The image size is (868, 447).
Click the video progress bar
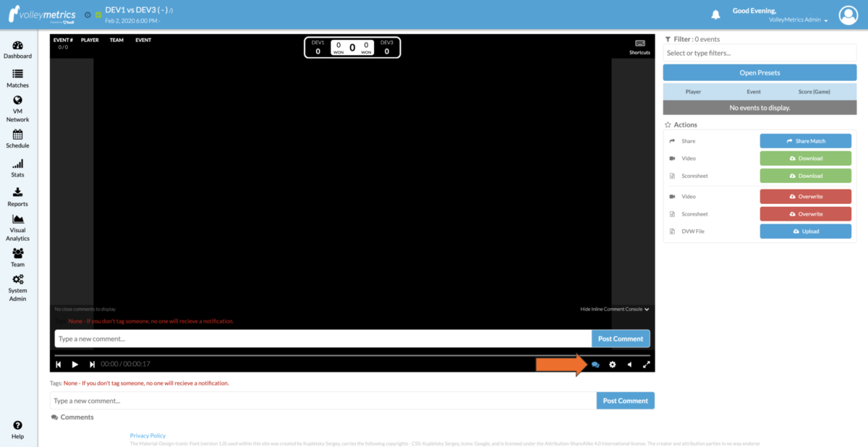pos(352,355)
